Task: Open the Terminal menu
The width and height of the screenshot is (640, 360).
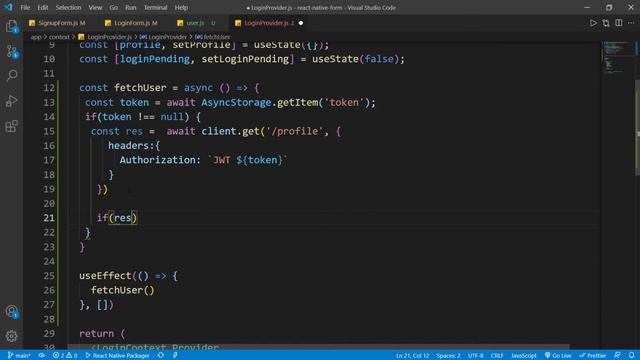Action: pos(155,7)
